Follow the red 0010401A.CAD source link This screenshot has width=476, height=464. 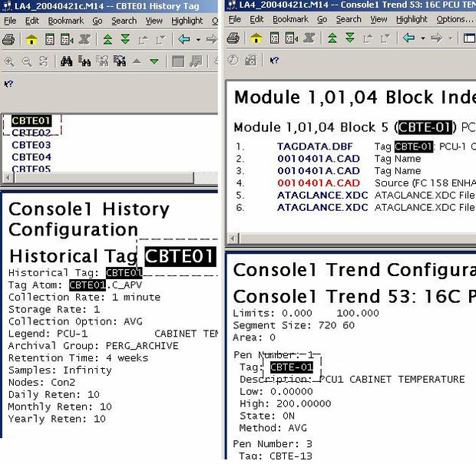[x=318, y=183]
